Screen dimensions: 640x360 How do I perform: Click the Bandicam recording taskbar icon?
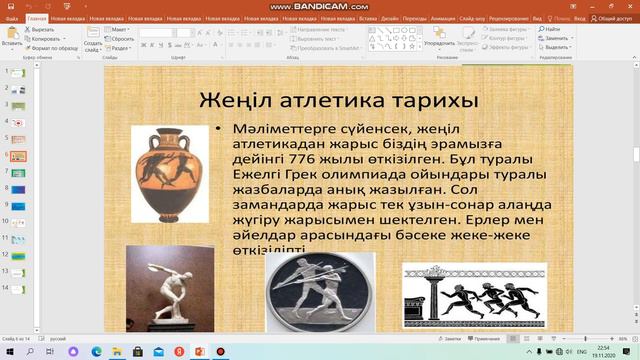(x=220, y=351)
